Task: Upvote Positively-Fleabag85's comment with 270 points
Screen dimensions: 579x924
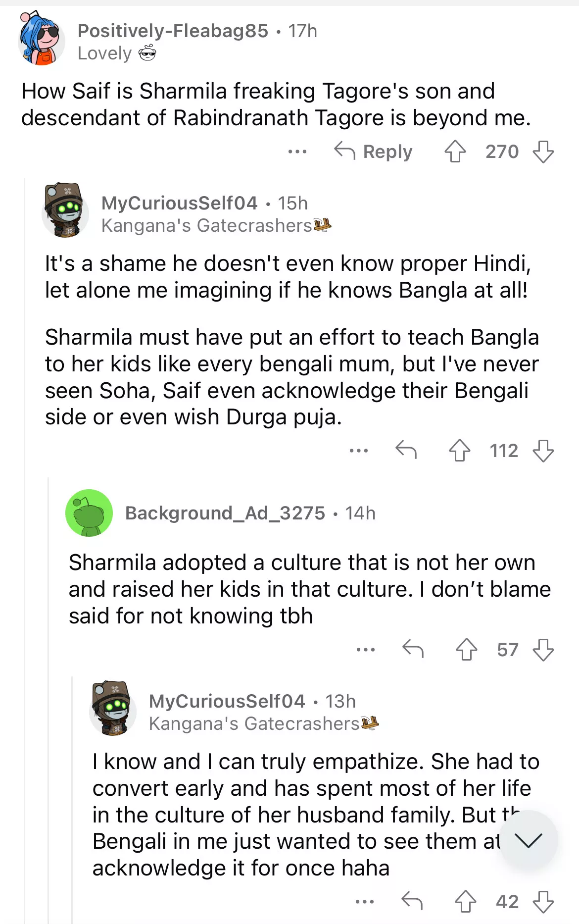Action: pyautogui.click(x=455, y=152)
